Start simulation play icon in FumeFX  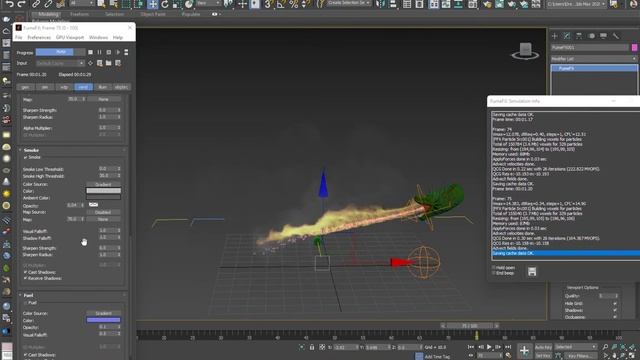click(118, 52)
